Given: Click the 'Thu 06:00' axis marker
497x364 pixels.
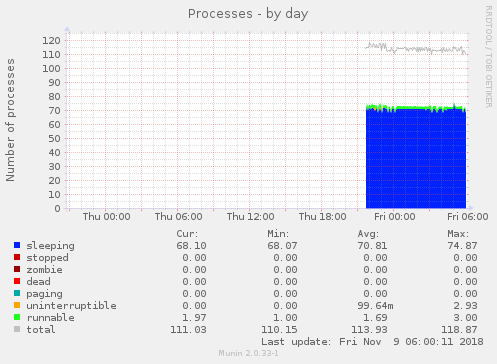Looking at the screenshot, I should coord(178,217).
